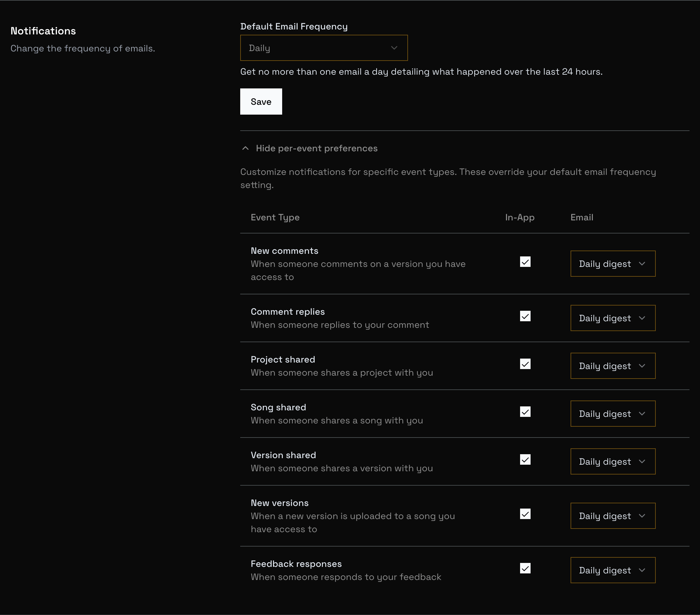Disable In-App for Version shared

(525, 460)
